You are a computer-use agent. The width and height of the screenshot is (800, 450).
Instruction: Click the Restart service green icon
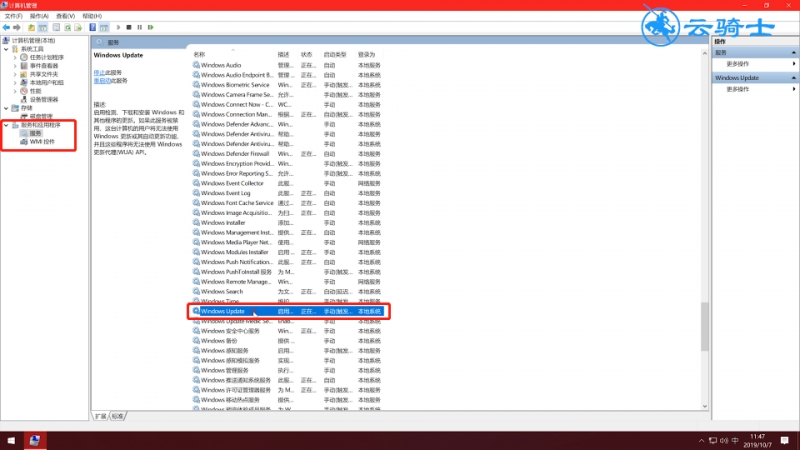(x=151, y=27)
